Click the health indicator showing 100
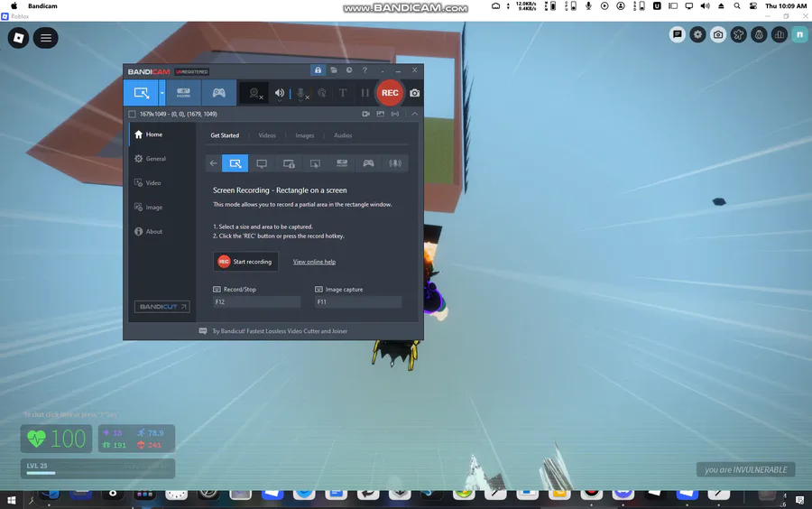812x509 pixels. click(57, 439)
